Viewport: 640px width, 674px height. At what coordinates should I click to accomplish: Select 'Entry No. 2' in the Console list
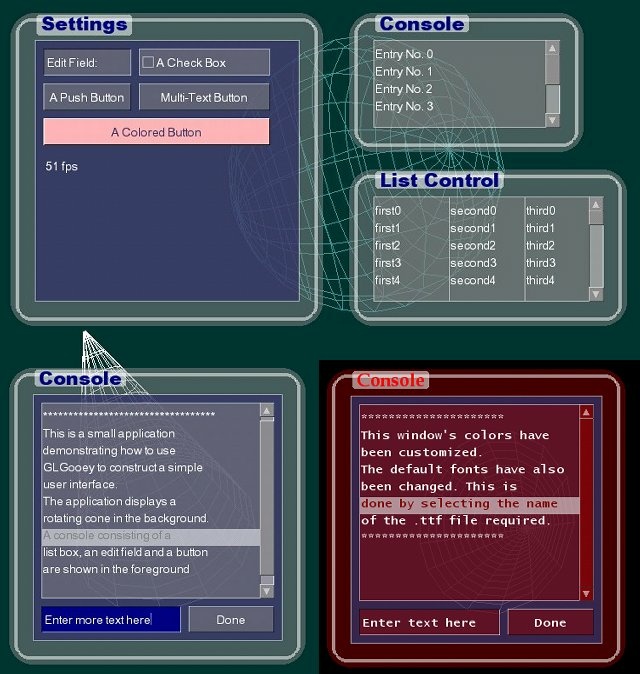pos(403,89)
